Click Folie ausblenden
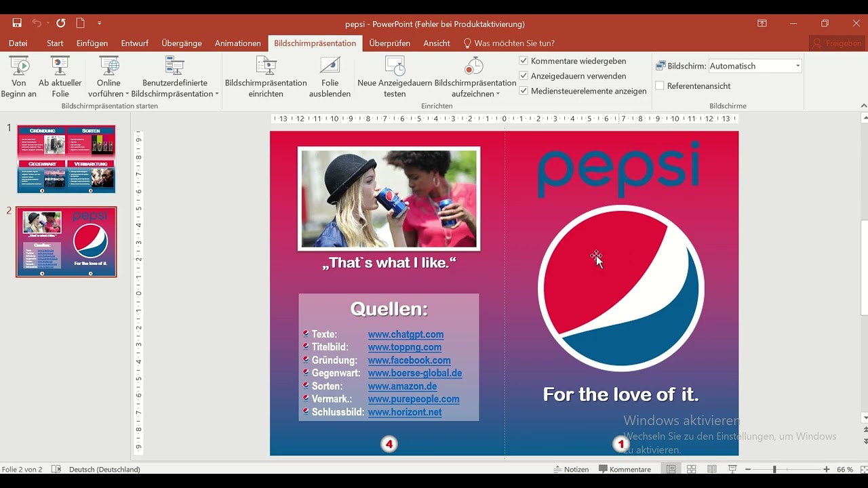The width and height of the screenshot is (868, 488). pyautogui.click(x=330, y=77)
